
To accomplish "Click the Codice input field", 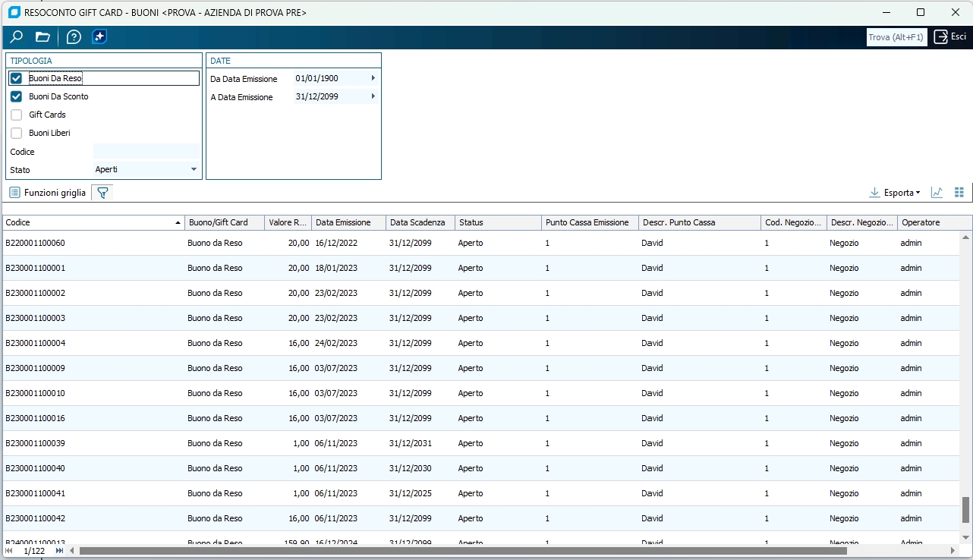I will [146, 152].
